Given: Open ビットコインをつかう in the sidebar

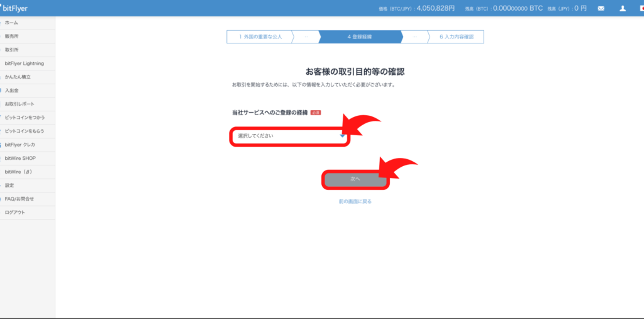Looking at the screenshot, I should 28,118.
